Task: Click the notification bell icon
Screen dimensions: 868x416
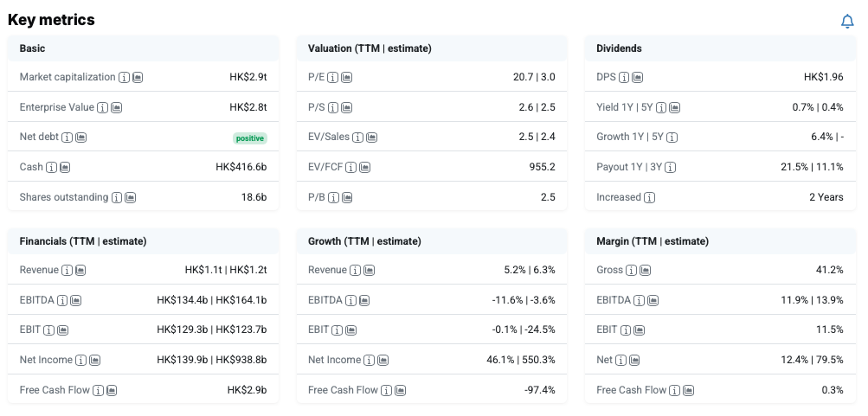Action: [847, 22]
